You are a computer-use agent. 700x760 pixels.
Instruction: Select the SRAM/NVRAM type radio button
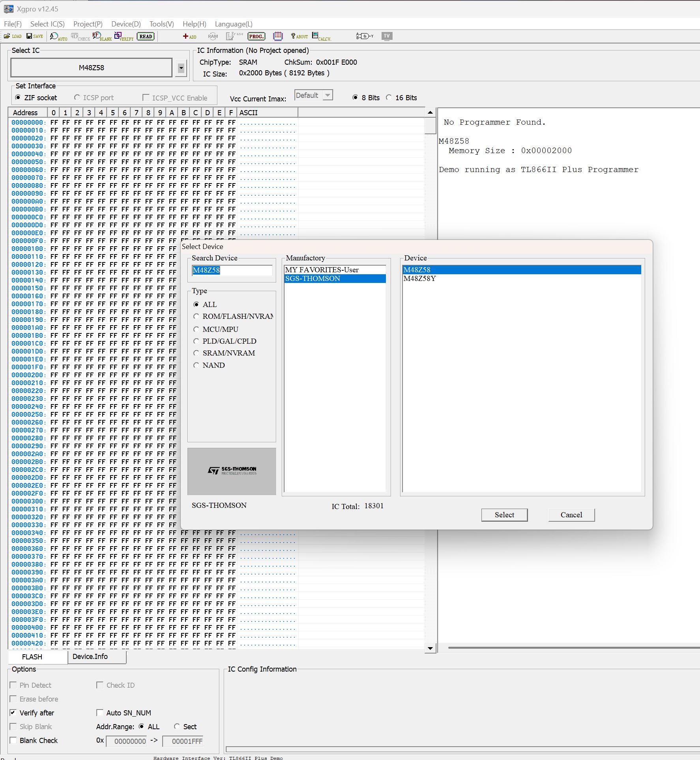pyautogui.click(x=197, y=353)
